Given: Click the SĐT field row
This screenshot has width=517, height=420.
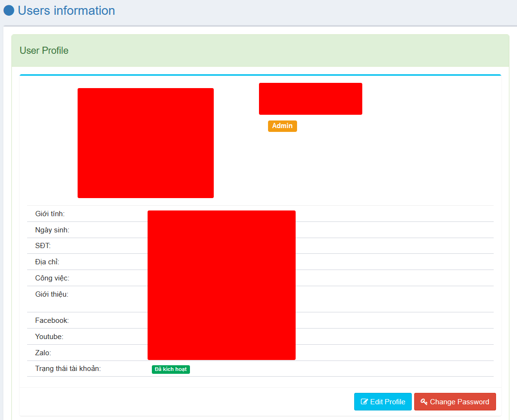Looking at the screenshot, I should point(42,245).
